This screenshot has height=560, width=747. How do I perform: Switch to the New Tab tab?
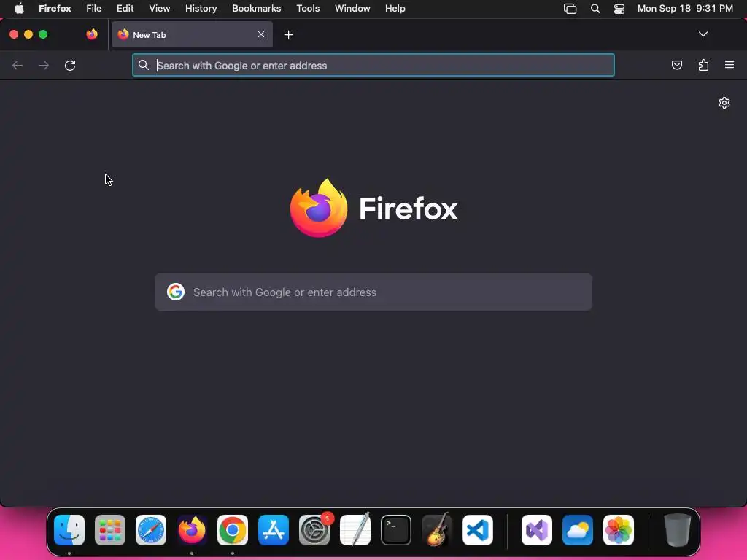point(192,34)
